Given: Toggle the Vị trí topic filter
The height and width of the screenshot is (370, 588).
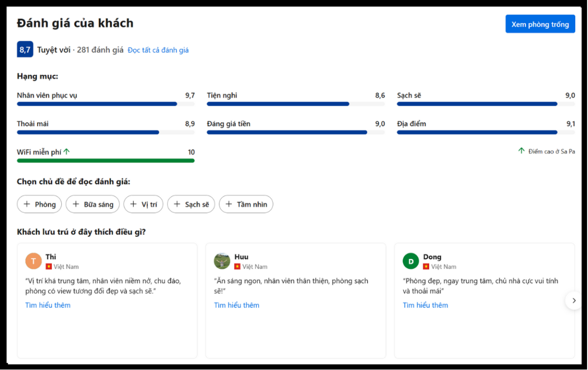Looking at the screenshot, I should point(143,204).
